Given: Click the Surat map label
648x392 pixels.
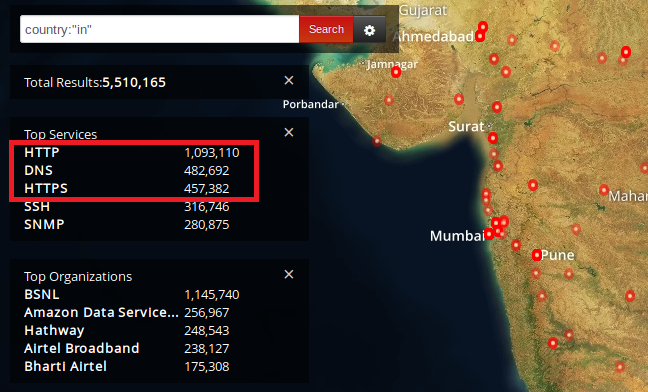Looking at the screenshot, I should coord(466,126).
